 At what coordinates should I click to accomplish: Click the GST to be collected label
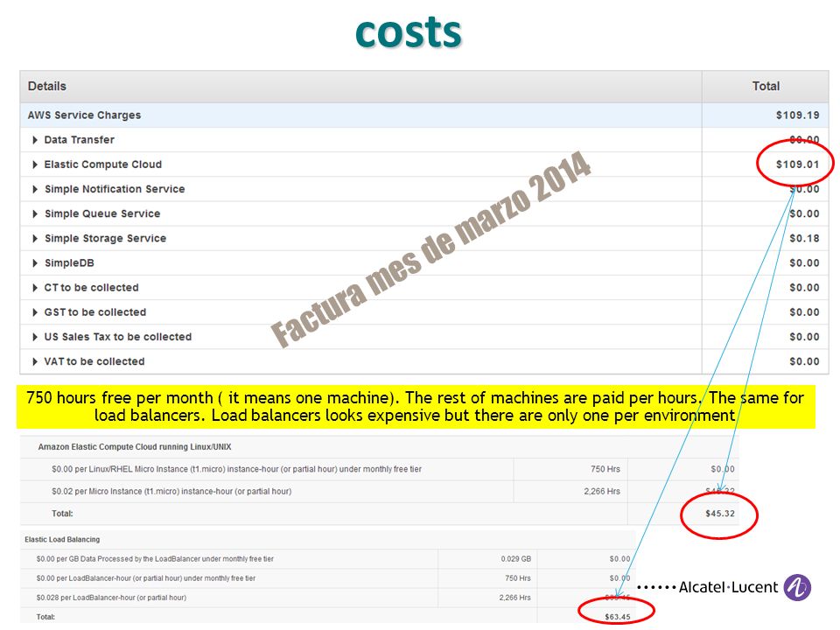point(94,312)
